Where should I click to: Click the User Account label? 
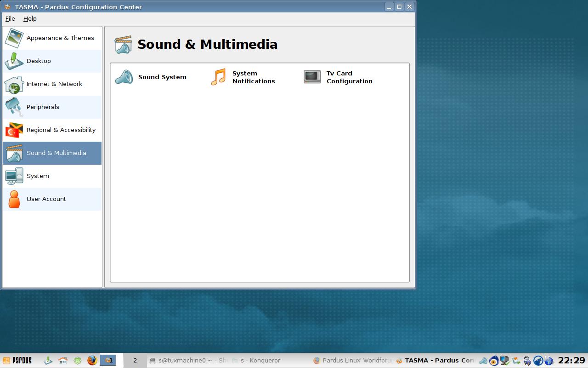click(x=46, y=199)
